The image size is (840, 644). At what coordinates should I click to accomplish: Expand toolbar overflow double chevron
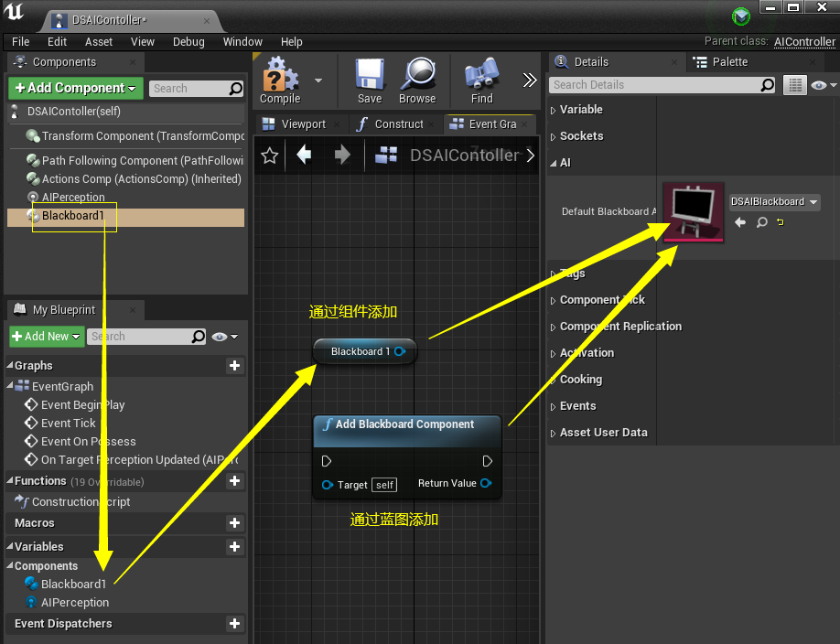(529, 80)
